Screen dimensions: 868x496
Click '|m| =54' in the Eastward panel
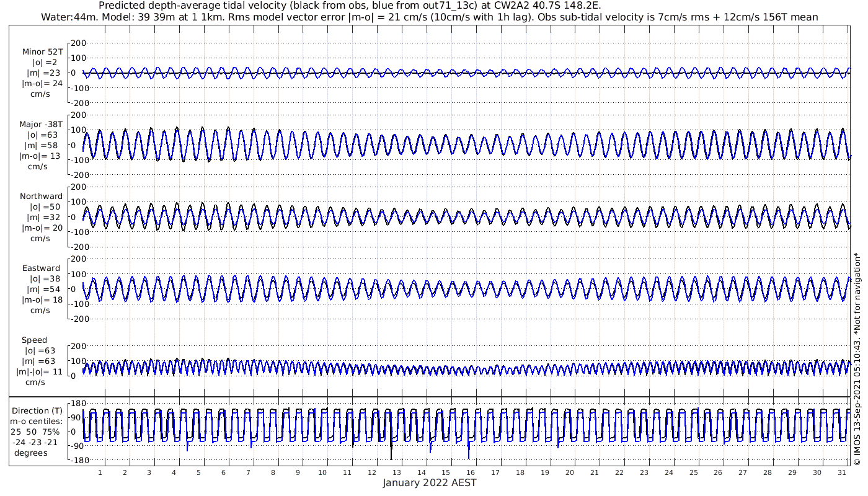tap(42, 290)
